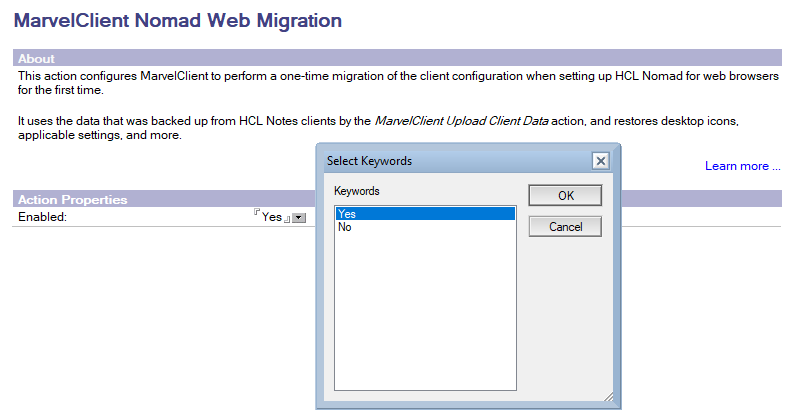Click the opening field bracket before Yes
This screenshot has height=418, width=791.
click(257, 212)
